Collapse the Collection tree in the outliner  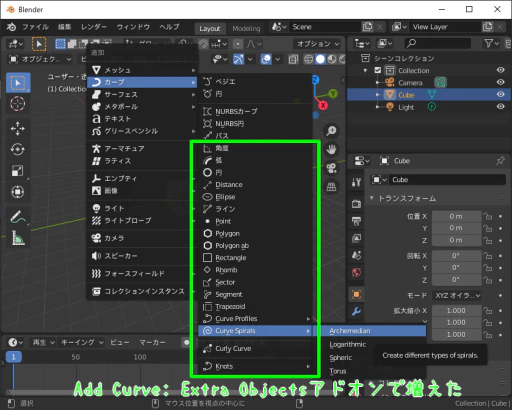[x=366, y=71]
